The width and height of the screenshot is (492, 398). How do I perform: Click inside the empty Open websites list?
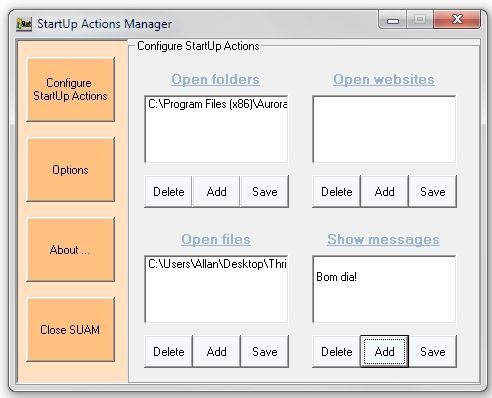coord(384,129)
